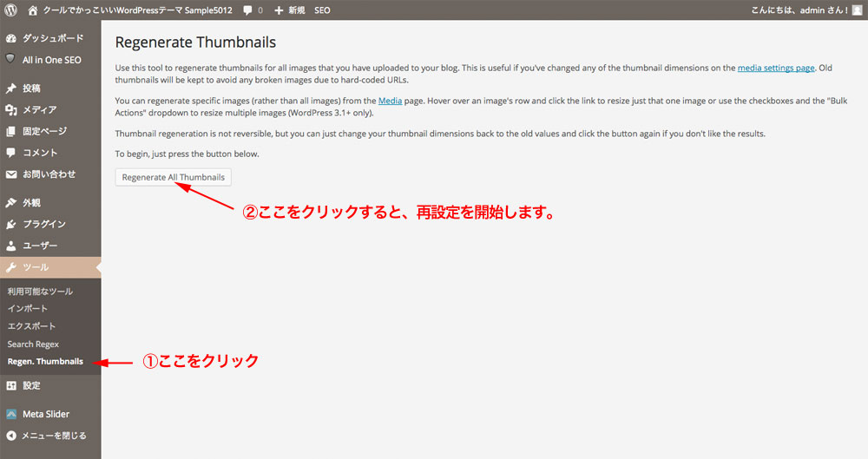This screenshot has height=459, width=868.
Task: Follow the media settings page link
Action: [x=775, y=68]
